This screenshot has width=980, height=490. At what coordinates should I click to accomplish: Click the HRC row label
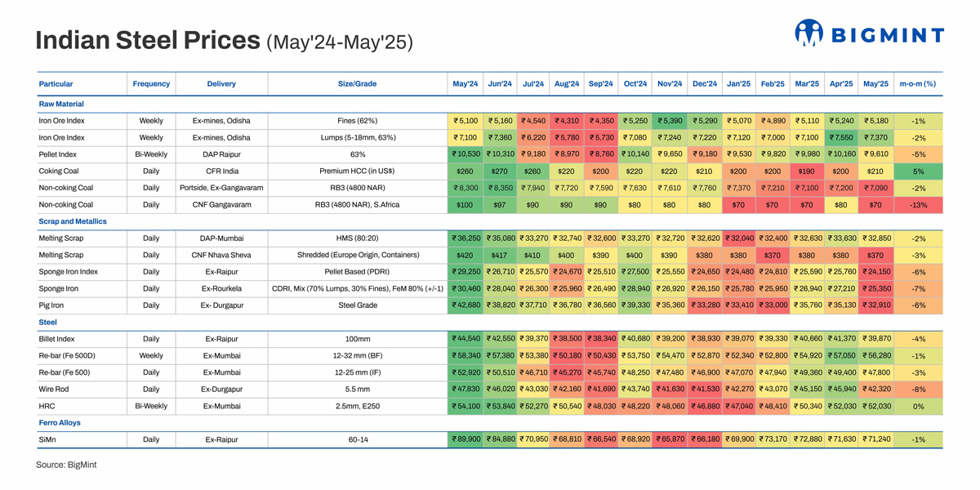pyautogui.click(x=47, y=406)
